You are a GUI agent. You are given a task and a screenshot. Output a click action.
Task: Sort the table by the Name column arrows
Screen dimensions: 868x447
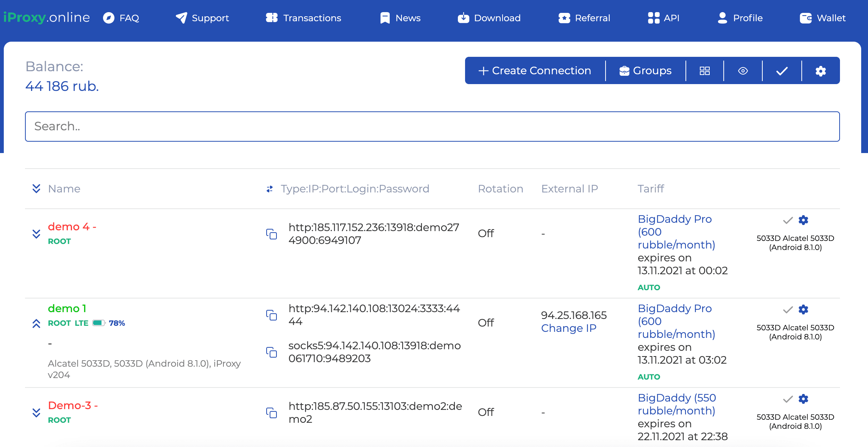coord(36,189)
